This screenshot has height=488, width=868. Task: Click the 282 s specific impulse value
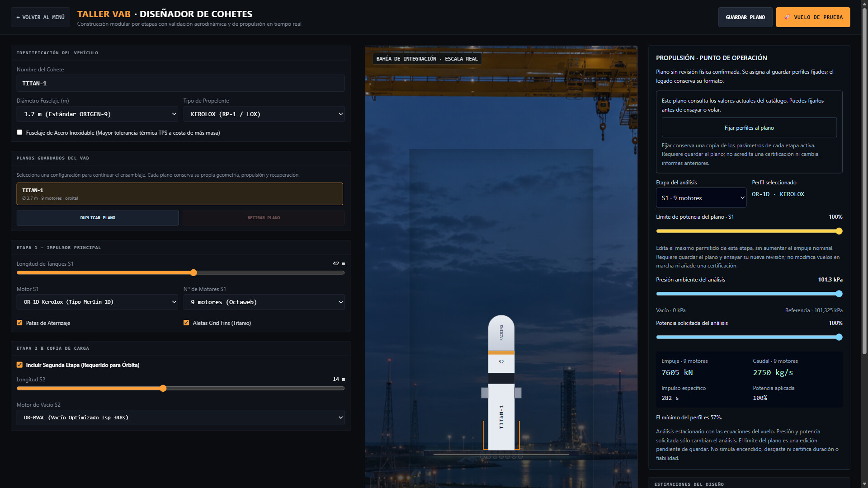coord(670,398)
